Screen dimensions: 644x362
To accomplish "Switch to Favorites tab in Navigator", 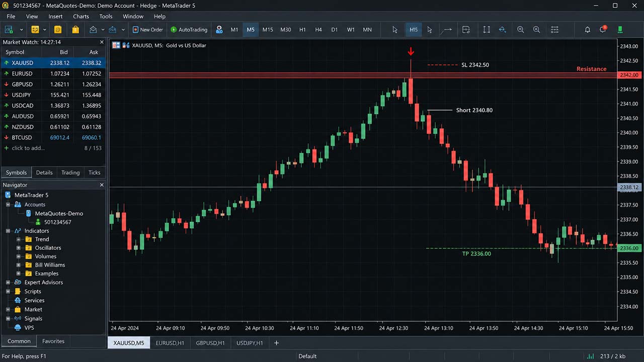I will [53, 341].
